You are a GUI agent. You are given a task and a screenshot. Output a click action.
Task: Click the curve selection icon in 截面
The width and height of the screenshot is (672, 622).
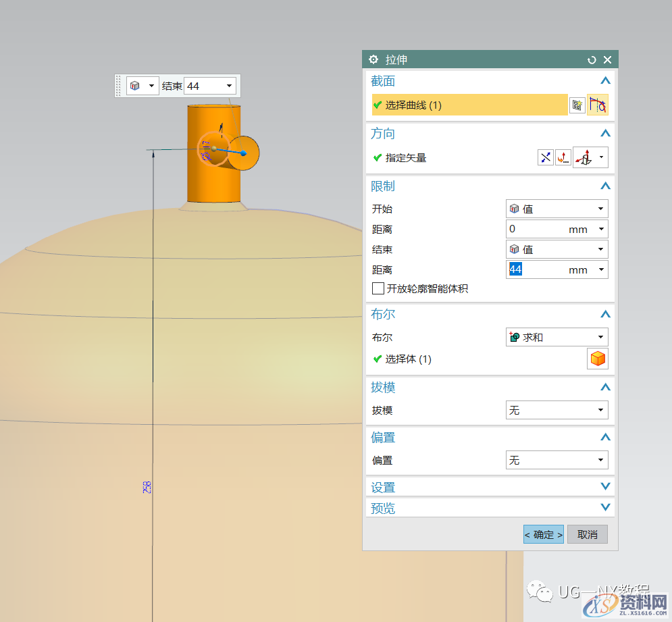tap(598, 105)
